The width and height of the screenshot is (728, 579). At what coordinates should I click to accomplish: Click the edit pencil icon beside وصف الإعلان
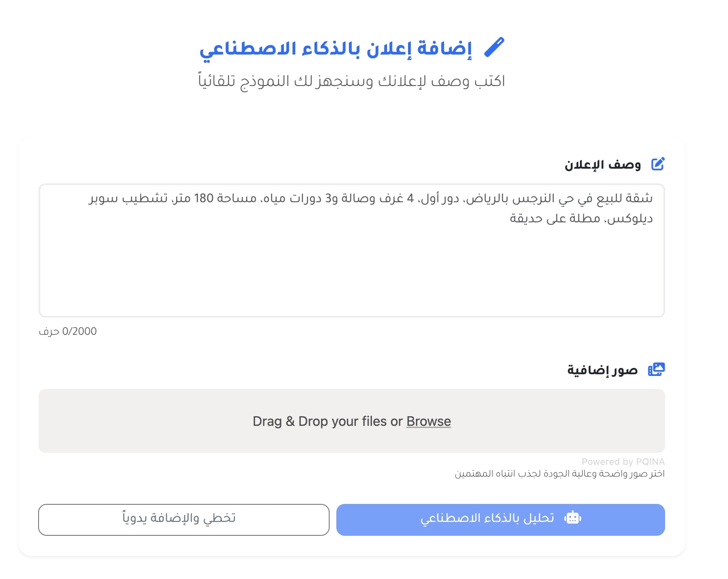[x=658, y=164]
